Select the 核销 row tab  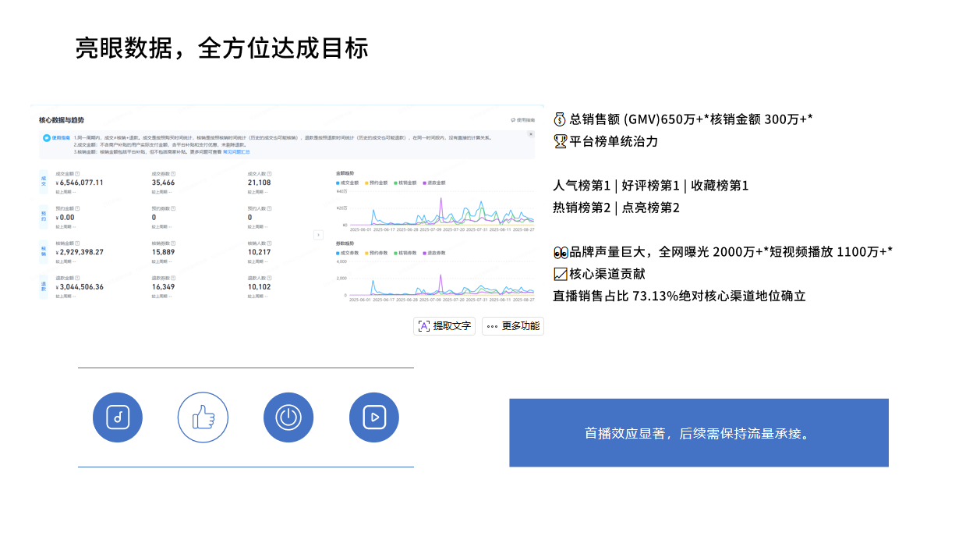44,251
